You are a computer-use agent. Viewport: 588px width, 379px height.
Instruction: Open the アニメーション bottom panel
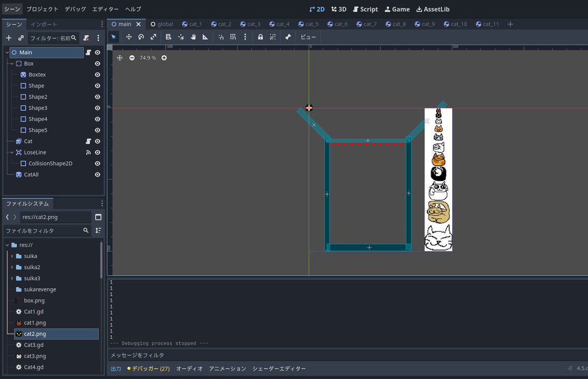(x=227, y=368)
